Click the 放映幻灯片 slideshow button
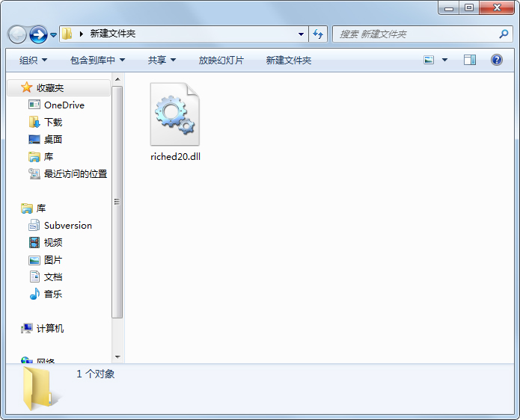This screenshot has height=420, width=520. [221, 60]
